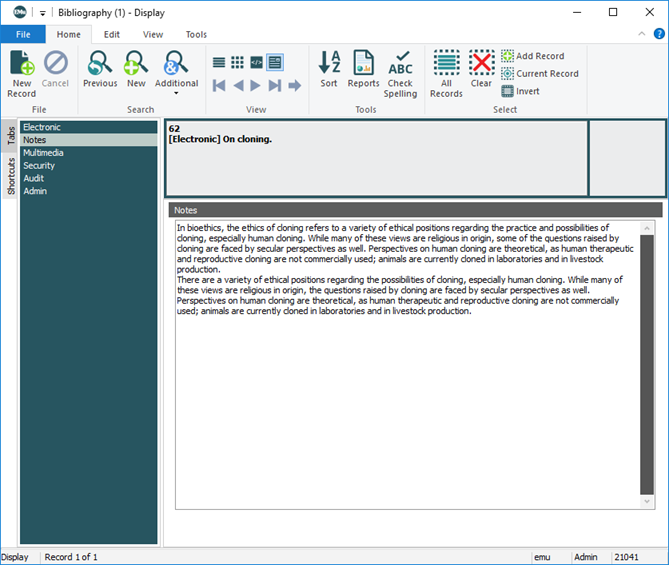Open Reports
669x565 pixels.
pyautogui.click(x=363, y=74)
